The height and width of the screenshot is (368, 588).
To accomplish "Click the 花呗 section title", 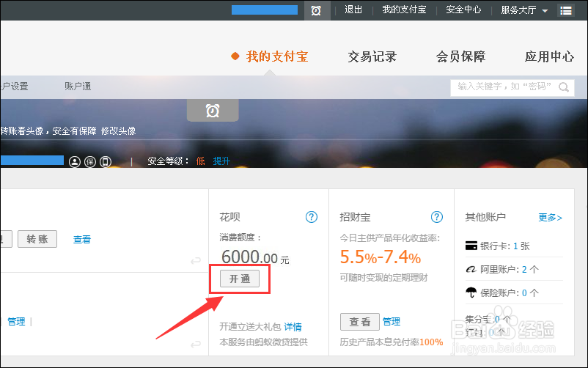I will 229,217.
